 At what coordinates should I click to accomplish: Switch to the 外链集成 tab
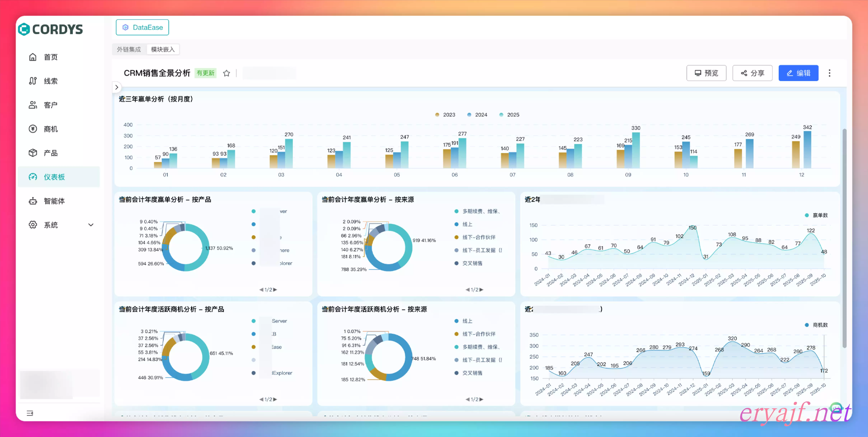(129, 49)
